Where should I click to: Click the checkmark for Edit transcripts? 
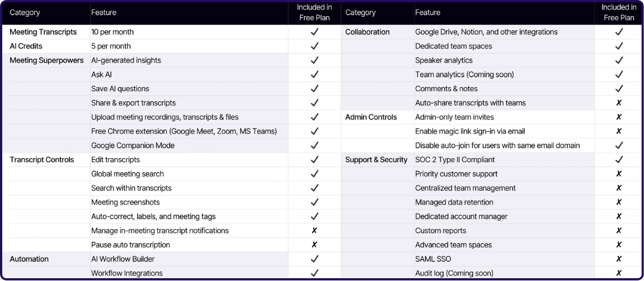point(314,160)
